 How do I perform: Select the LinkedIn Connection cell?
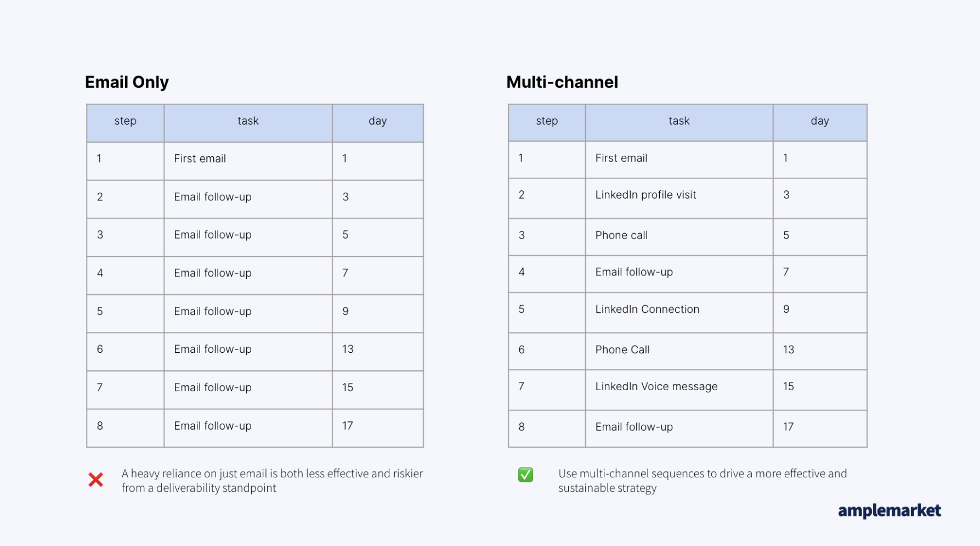[679, 312]
